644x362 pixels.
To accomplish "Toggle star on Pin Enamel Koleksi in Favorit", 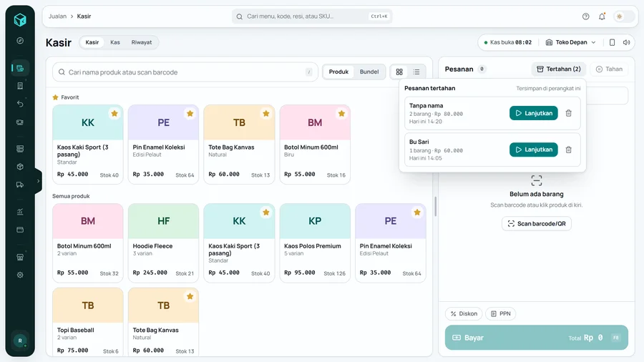I will click(190, 113).
